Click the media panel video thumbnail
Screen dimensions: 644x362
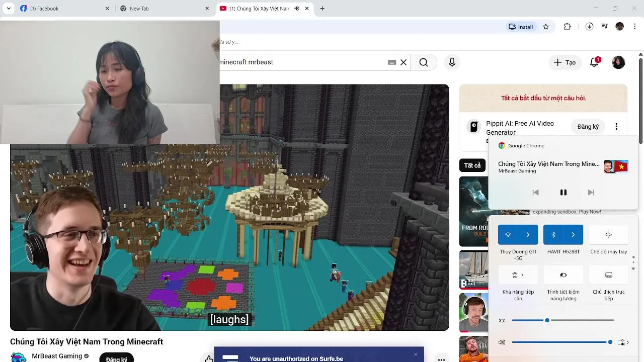616,166
